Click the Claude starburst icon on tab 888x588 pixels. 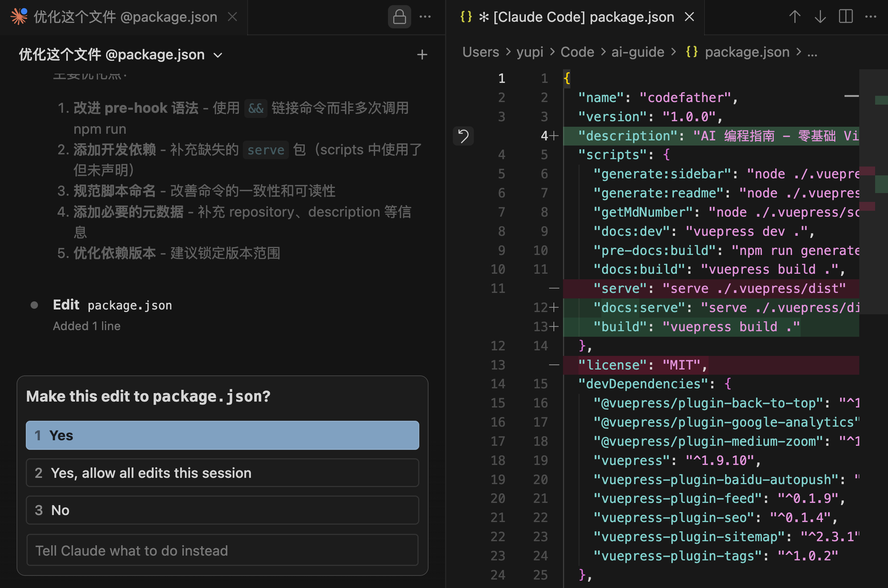[19, 17]
